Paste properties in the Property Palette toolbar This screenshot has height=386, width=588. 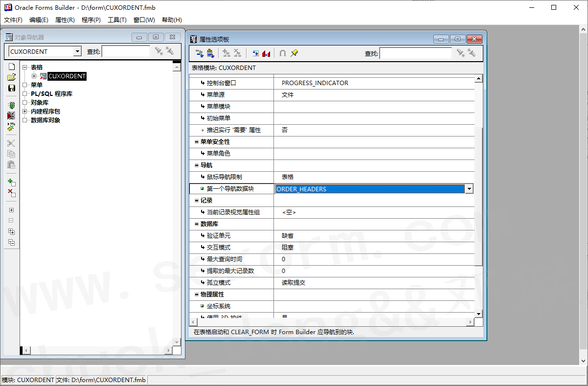click(x=211, y=53)
